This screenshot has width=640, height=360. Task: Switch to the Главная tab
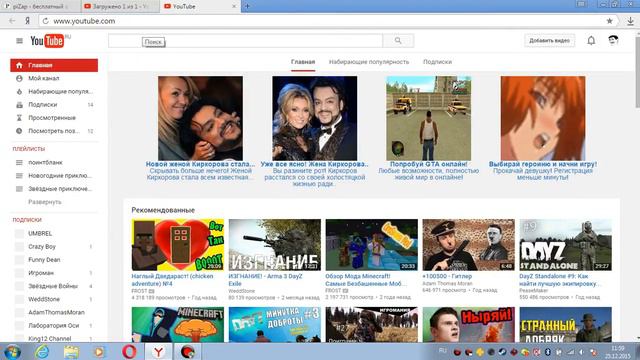303,62
